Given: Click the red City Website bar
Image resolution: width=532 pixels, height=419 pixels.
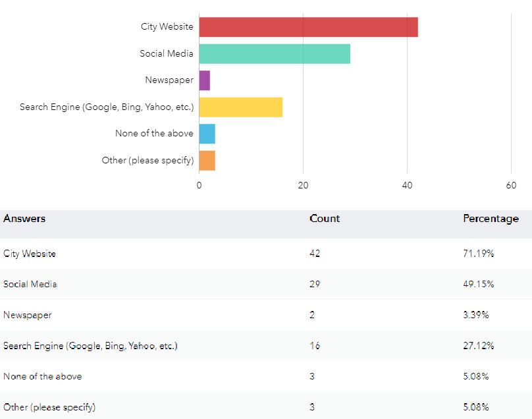Looking at the screenshot, I should 308,27.
